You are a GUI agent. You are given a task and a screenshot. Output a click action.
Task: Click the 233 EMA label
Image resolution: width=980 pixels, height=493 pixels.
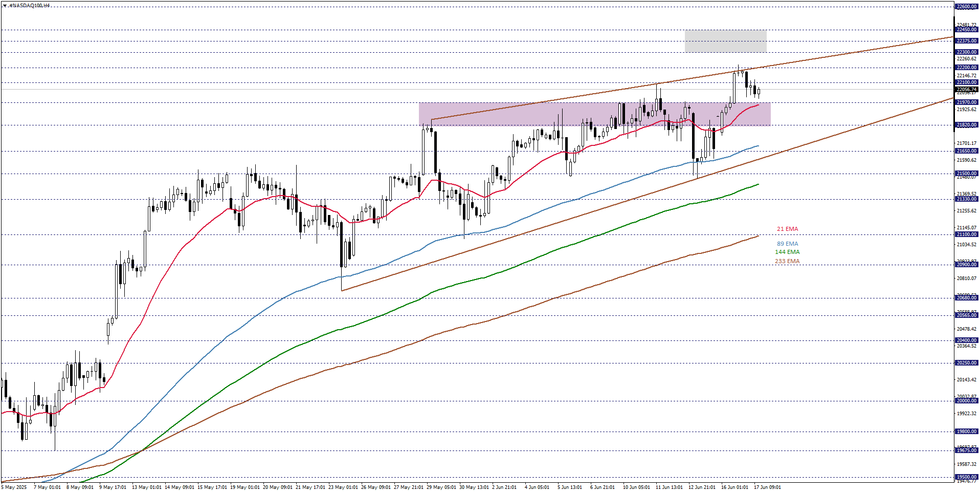[787, 261]
